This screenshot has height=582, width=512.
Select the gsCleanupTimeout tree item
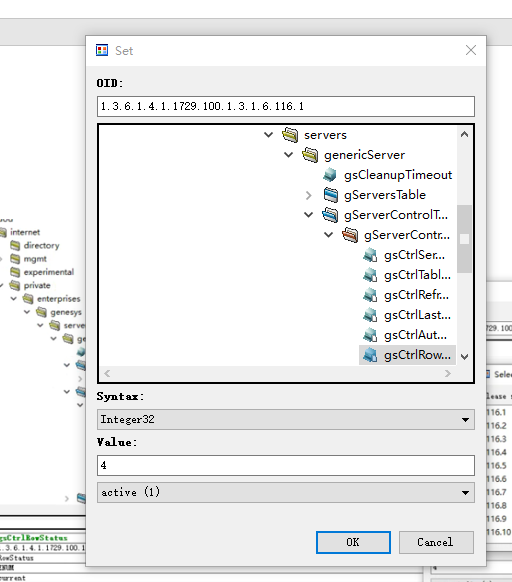(398, 175)
